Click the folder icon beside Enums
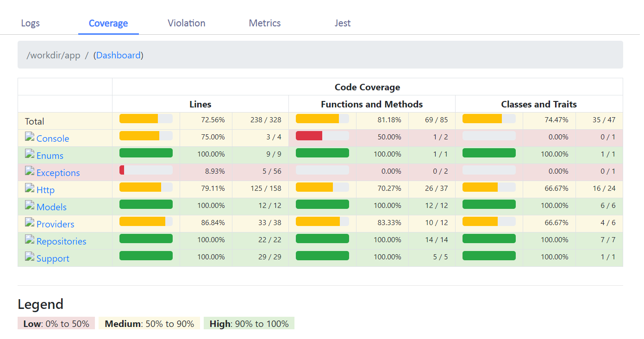644x339 pixels. [x=30, y=154]
